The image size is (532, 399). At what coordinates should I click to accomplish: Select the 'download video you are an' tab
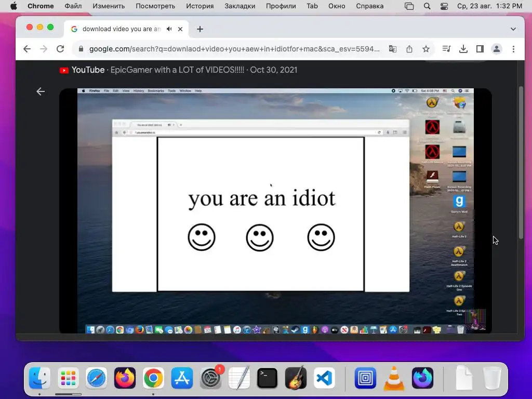121,29
